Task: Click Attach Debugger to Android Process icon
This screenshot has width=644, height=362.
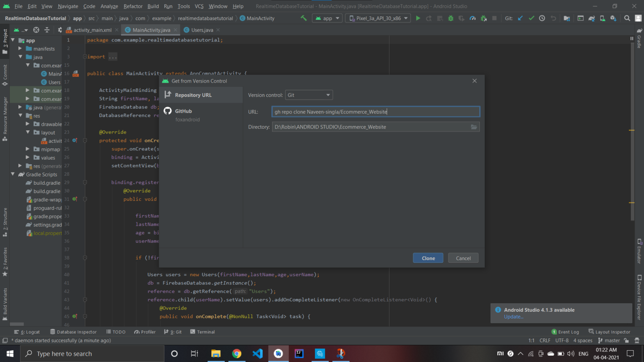Action: pos(483,18)
